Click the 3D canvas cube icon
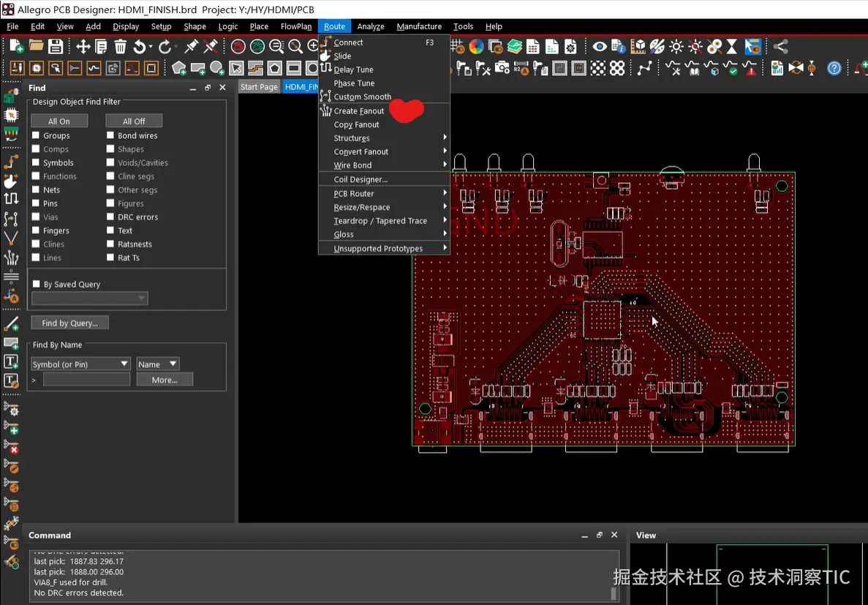This screenshot has width=868, height=605. point(638,47)
